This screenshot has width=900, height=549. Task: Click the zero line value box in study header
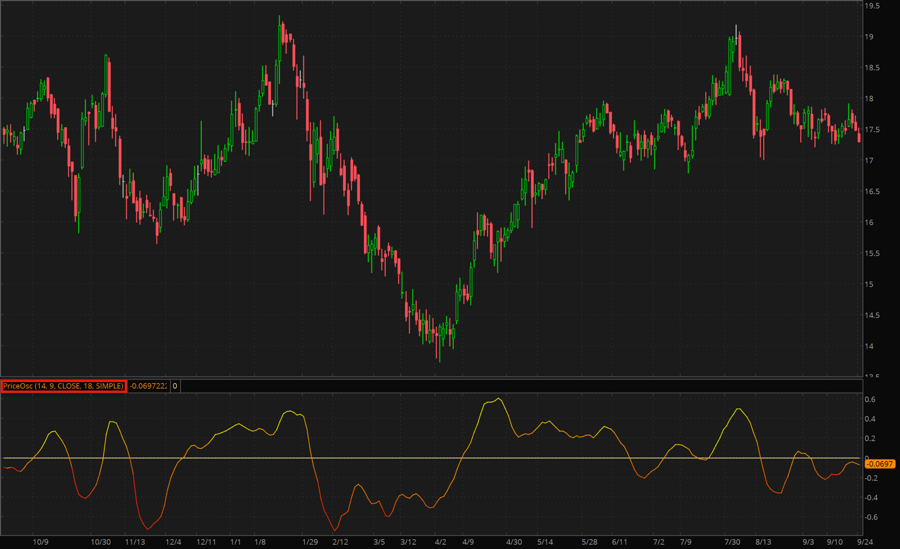175,385
